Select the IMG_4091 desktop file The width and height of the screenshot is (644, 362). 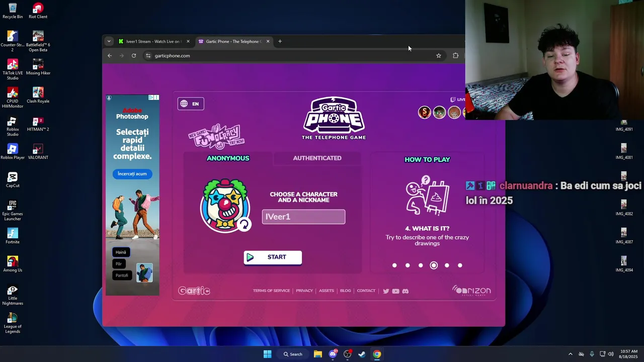tap(624, 126)
